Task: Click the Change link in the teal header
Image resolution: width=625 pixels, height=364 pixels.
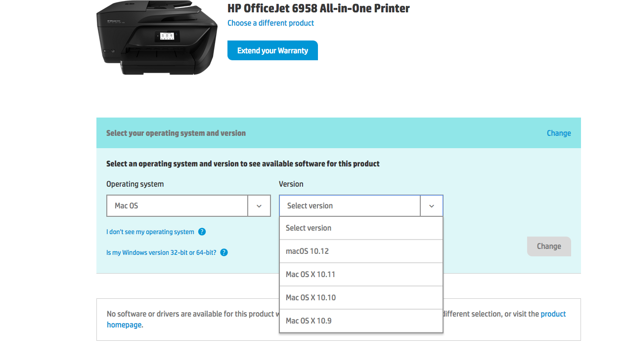Action: point(559,133)
